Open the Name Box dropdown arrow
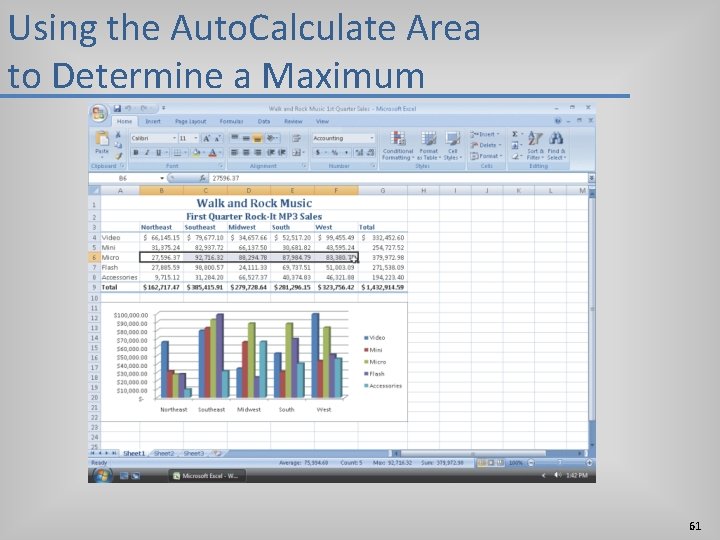Image resolution: width=720 pixels, height=540 pixels. point(162,178)
